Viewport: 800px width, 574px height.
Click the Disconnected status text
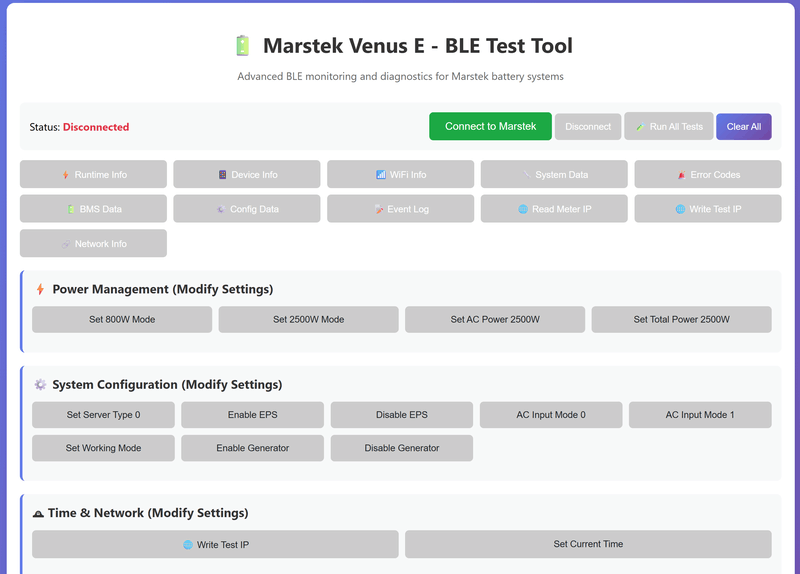coord(96,127)
